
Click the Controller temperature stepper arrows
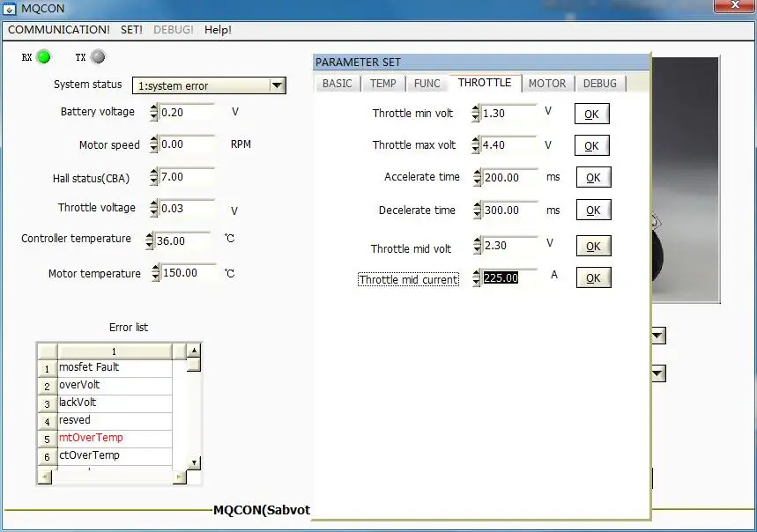point(150,240)
